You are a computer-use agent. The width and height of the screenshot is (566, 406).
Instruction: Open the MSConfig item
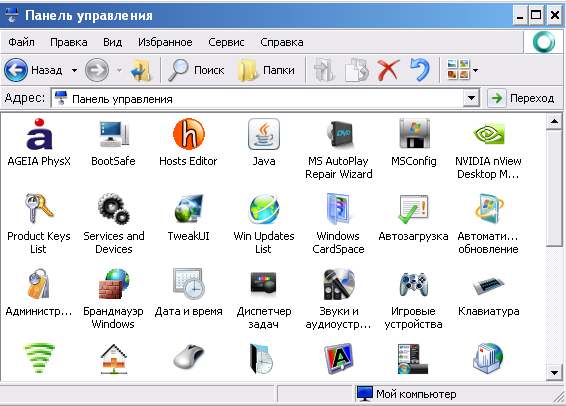[414, 143]
